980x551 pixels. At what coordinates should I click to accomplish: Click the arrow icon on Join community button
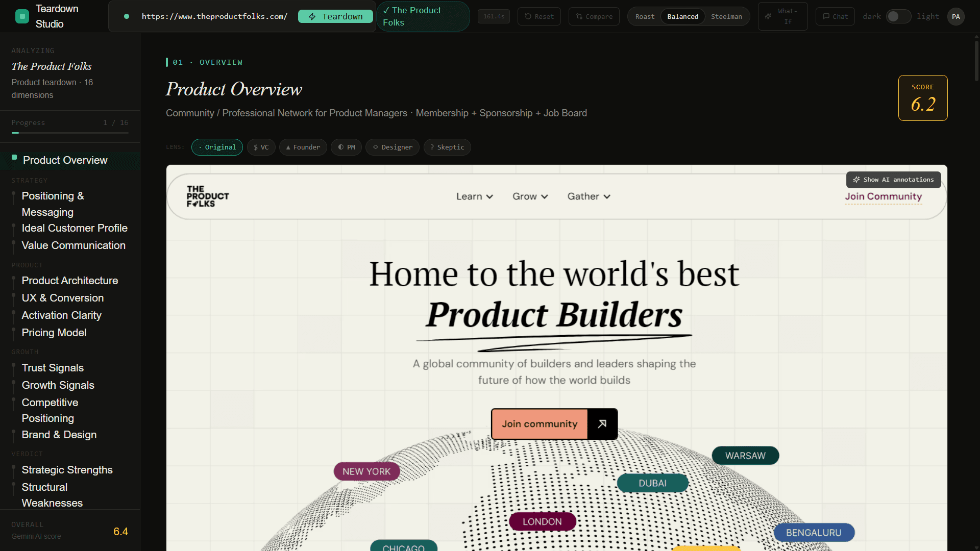click(x=602, y=424)
